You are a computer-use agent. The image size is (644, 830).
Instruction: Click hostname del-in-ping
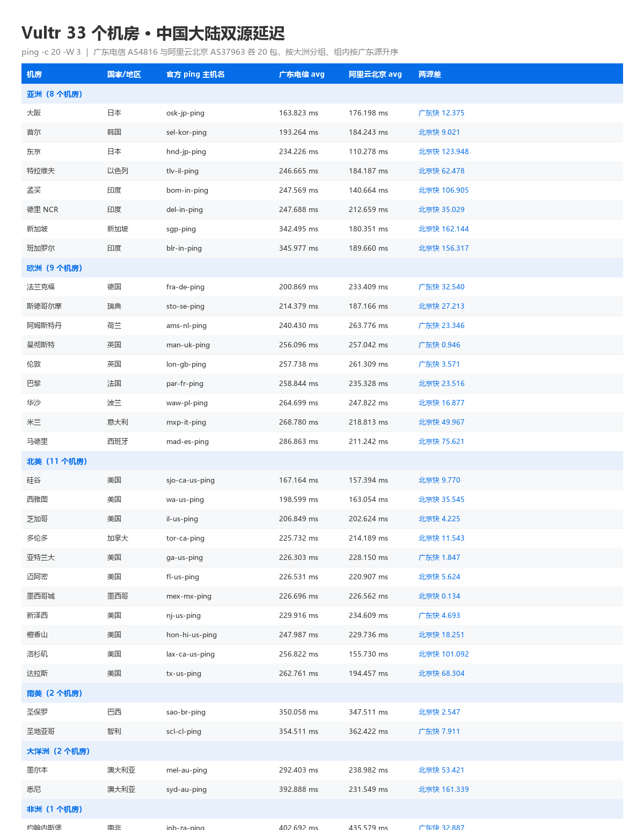tap(185, 210)
